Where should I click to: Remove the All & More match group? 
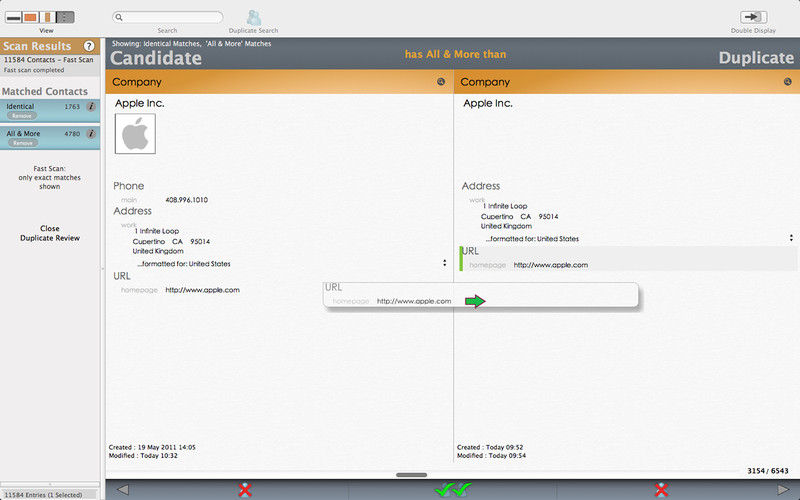pos(22,143)
